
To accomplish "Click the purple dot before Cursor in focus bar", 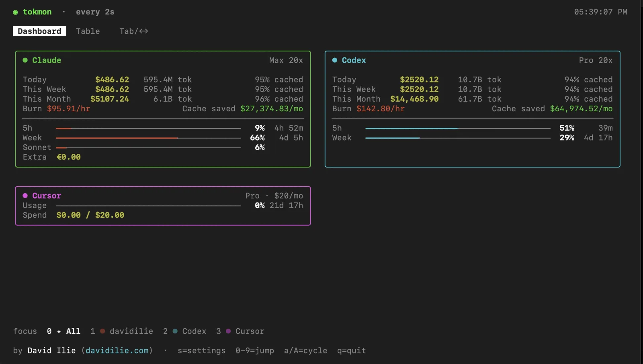I will point(228,331).
